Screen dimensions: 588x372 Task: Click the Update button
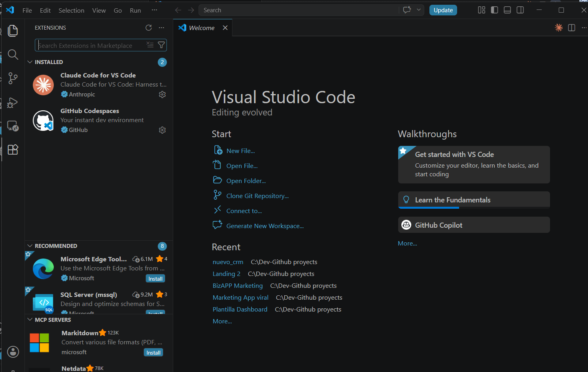443,10
